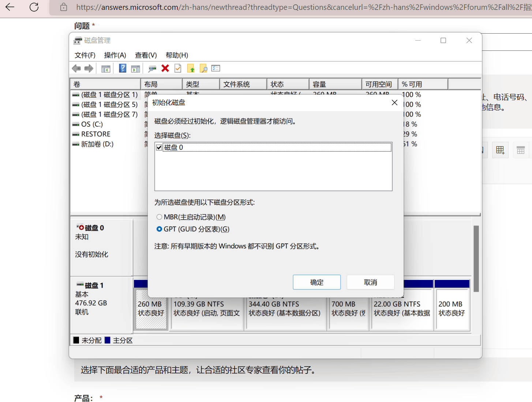Click the blue 主分区 legend swatch

[108, 340]
